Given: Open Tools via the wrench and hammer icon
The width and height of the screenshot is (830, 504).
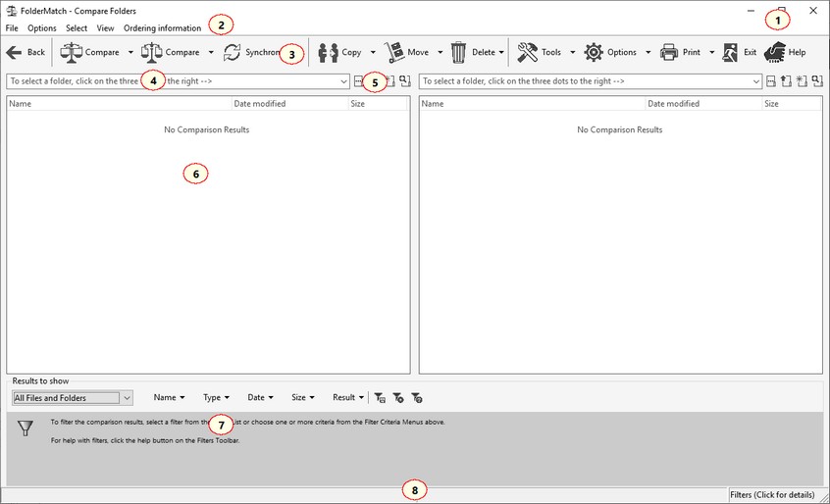Looking at the screenshot, I should click(527, 52).
